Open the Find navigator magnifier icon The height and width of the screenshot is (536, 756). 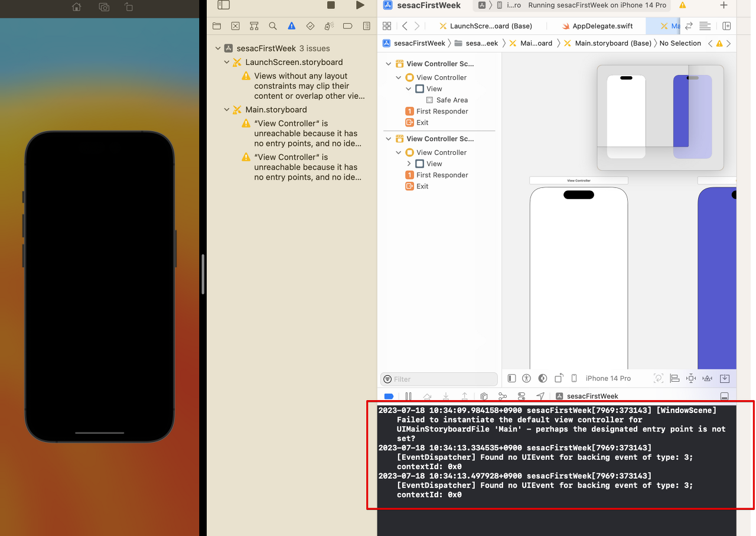(x=273, y=26)
